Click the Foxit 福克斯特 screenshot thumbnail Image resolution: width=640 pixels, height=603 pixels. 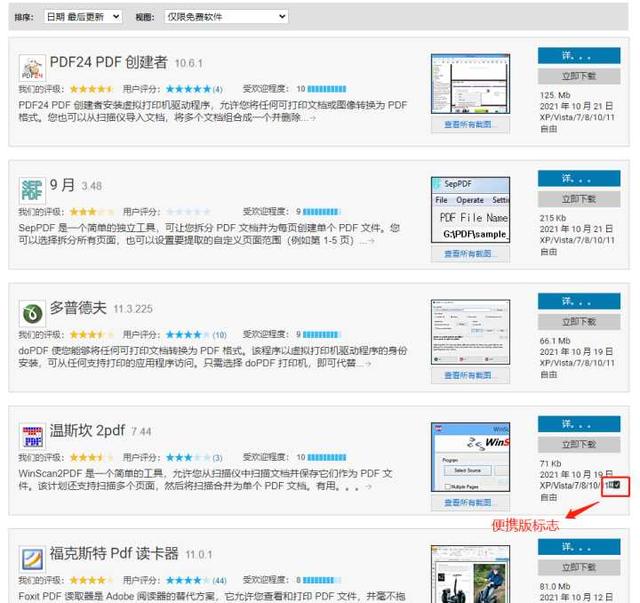click(471, 574)
